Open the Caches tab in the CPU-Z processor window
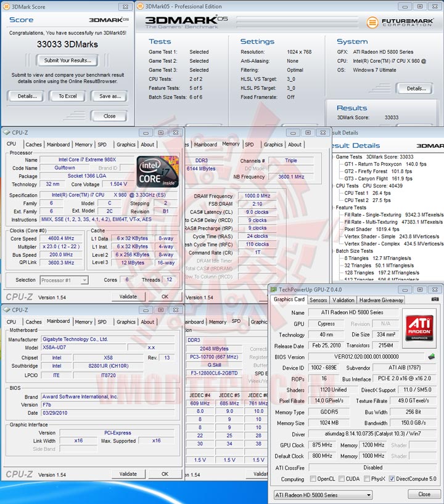The height and width of the screenshot is (504, 444). tap(33, 145)
